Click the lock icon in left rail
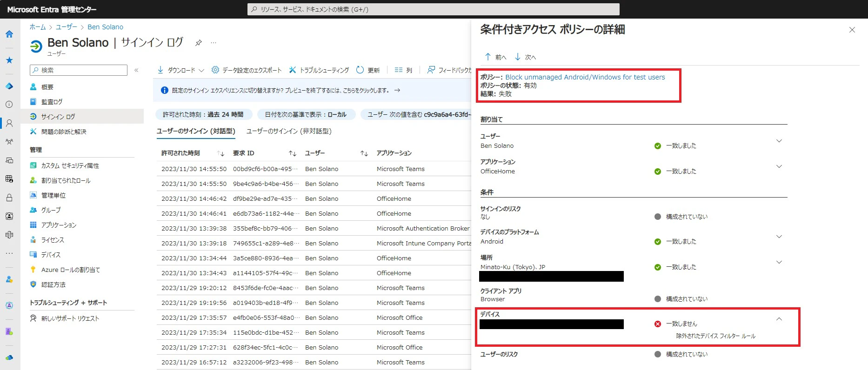 click(x=9, y=198)
